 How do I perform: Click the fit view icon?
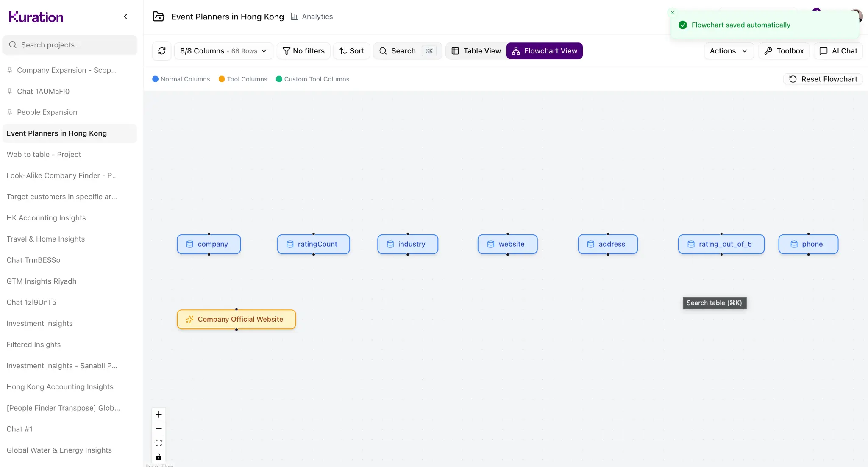pyautogui.click(x=159, y=443)
